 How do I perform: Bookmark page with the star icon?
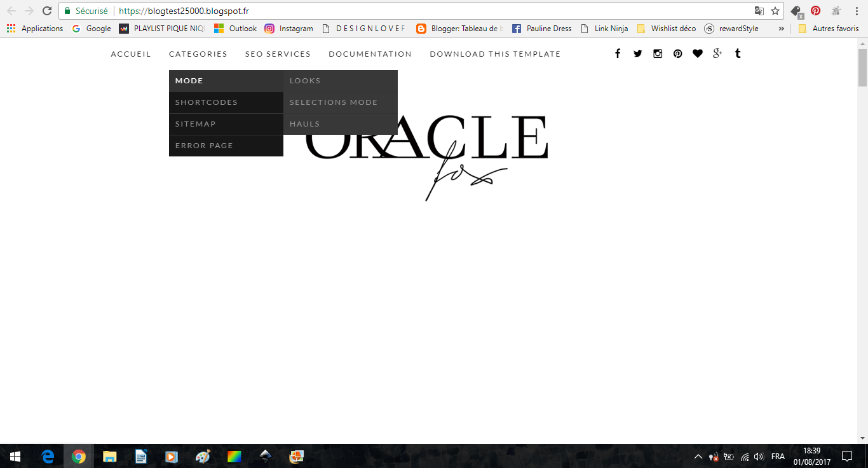point(775,11)
